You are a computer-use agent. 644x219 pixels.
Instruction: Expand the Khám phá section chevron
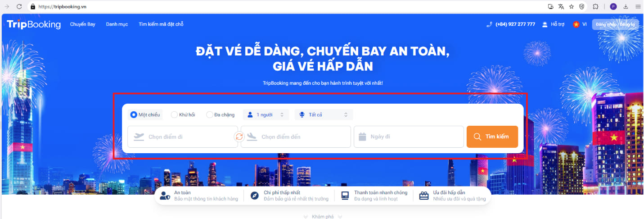click(x=322, y=217)
